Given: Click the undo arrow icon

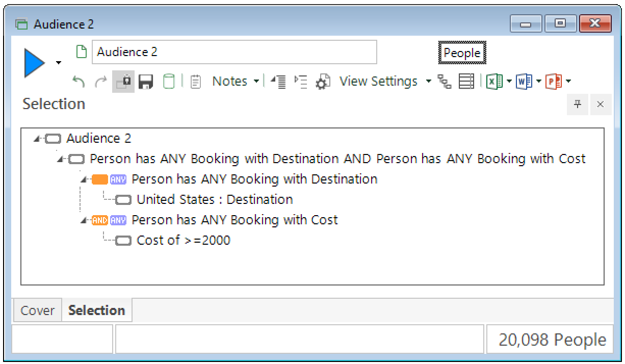Looking at the screenshot, I should pos(79,82).
